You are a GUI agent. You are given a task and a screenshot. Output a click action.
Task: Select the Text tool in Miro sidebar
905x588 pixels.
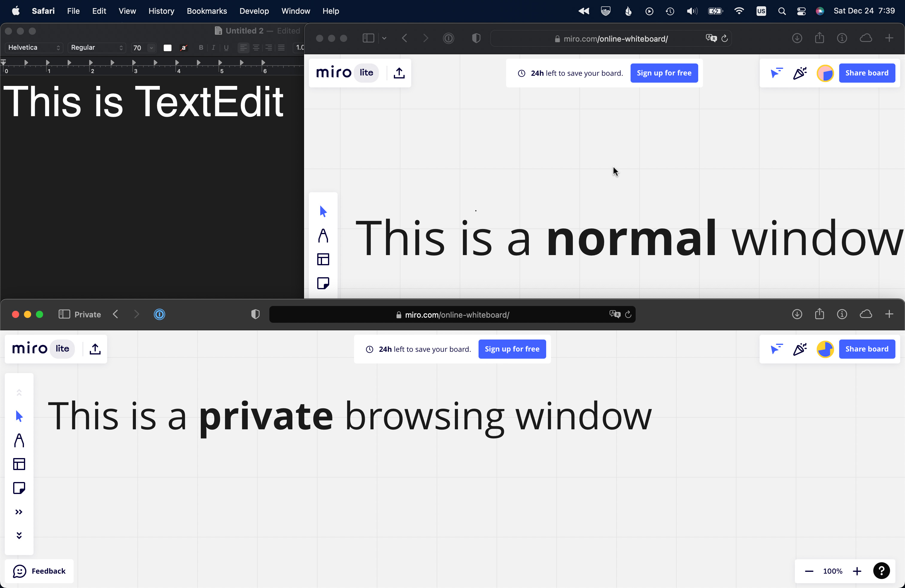(x=19, y=441)
